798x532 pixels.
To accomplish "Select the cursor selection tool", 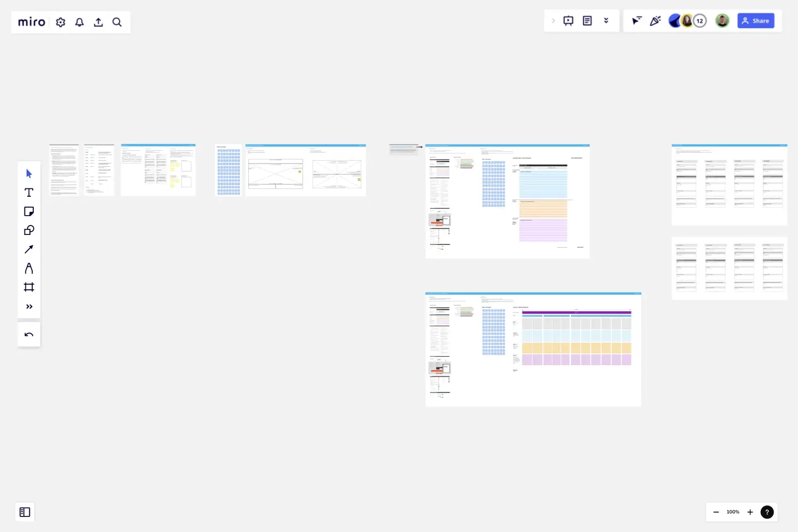I will 29,173.
